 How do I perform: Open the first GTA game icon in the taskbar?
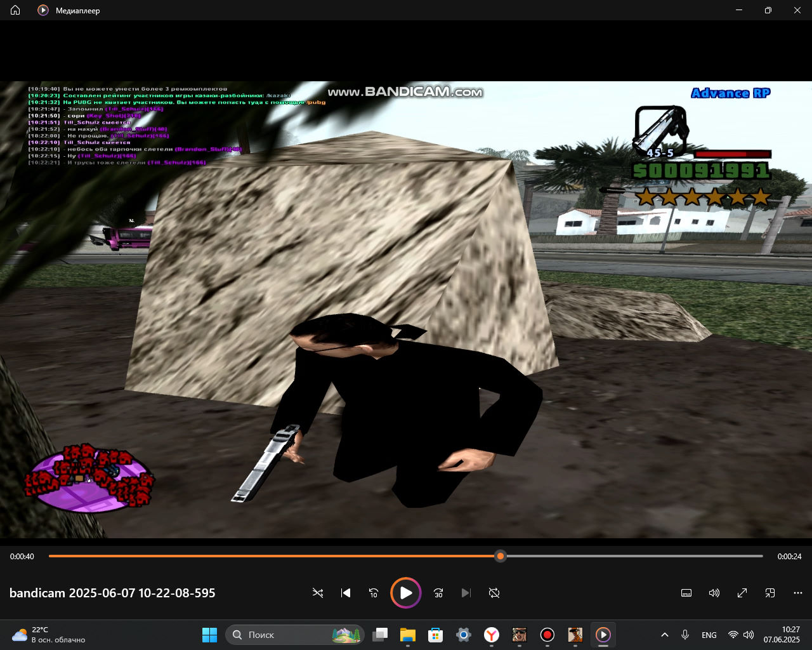(x=520, y=635)
